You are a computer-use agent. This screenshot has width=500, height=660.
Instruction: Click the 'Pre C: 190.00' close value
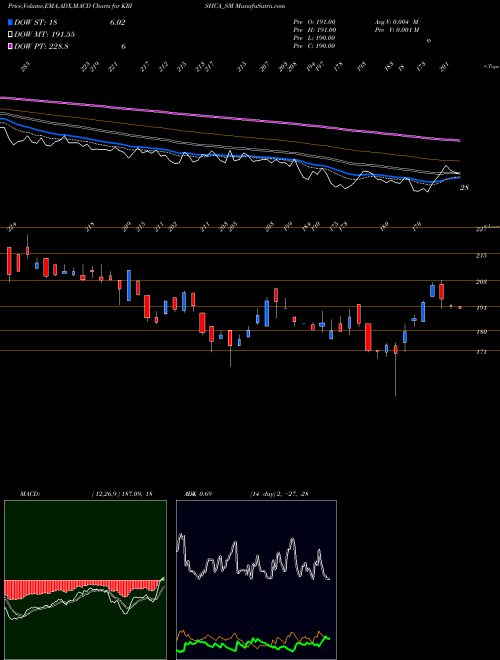point(314,46)
